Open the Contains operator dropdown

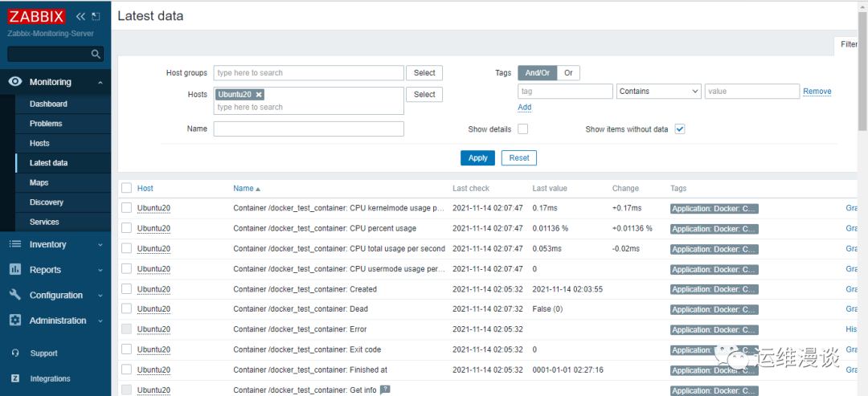pos(659,92)
